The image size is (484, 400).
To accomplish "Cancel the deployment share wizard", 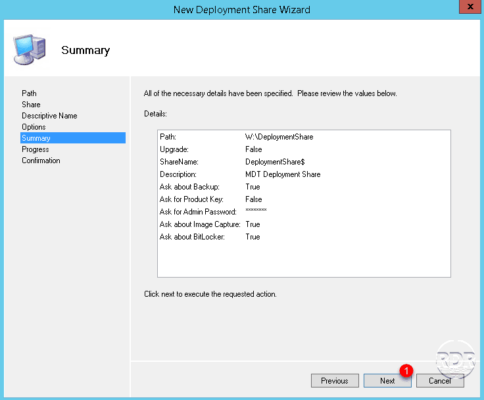I will pyautogui.click(x=440, y=381).
